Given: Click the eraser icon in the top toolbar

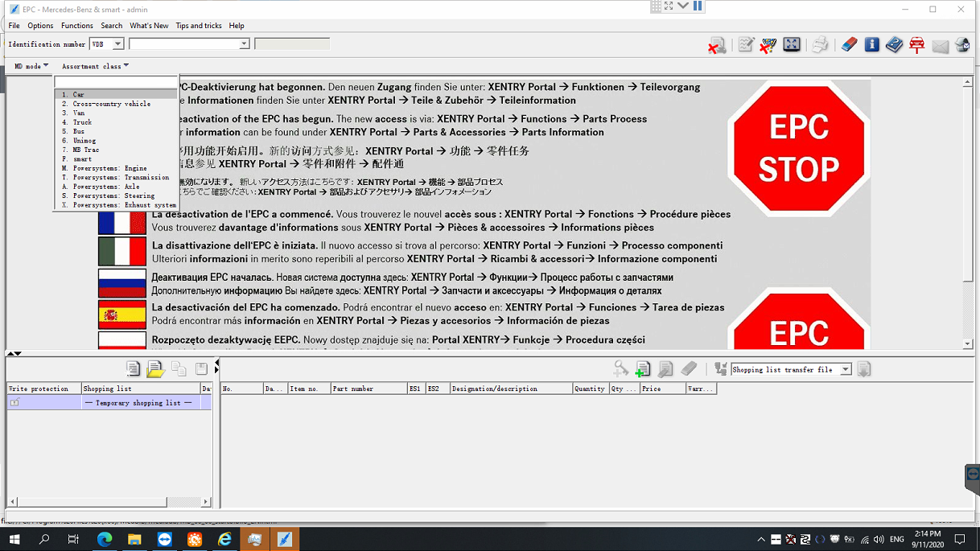Looking at the screenshot, I should pos(849,45).
